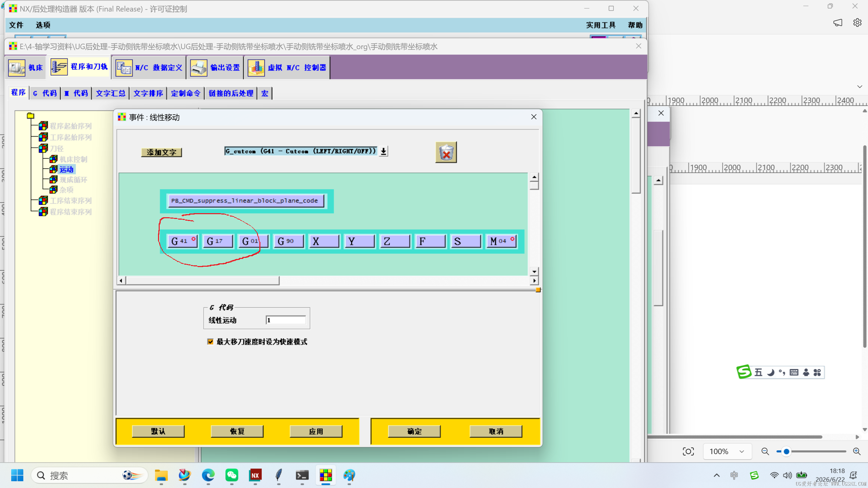
Task: Click the 确定 button
Action: [x=414, y=431]
